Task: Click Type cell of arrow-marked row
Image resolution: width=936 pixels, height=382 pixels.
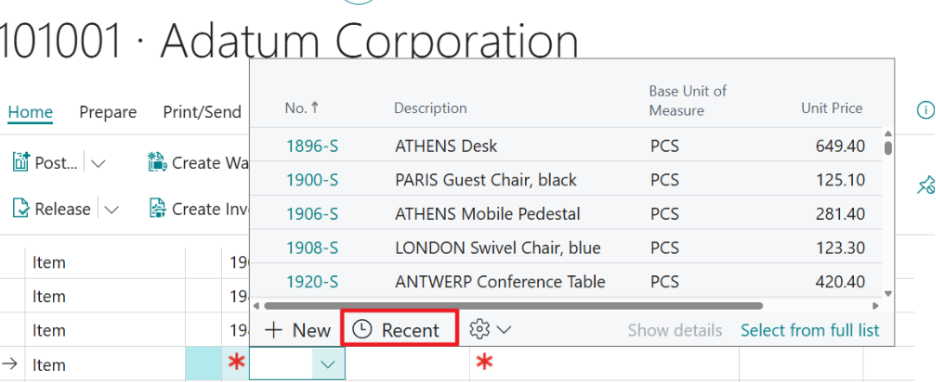Action: [x=105, y=364]
